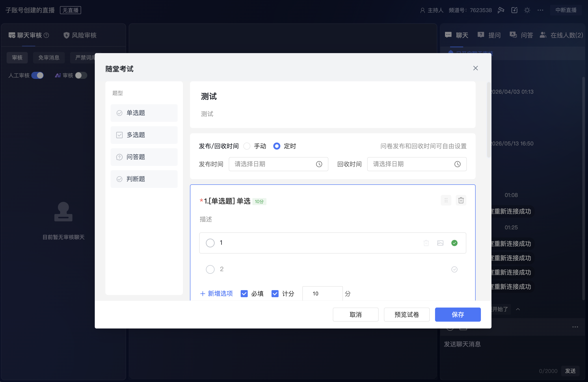Delete option 1 with its trash icon

[x=426, y=243]
